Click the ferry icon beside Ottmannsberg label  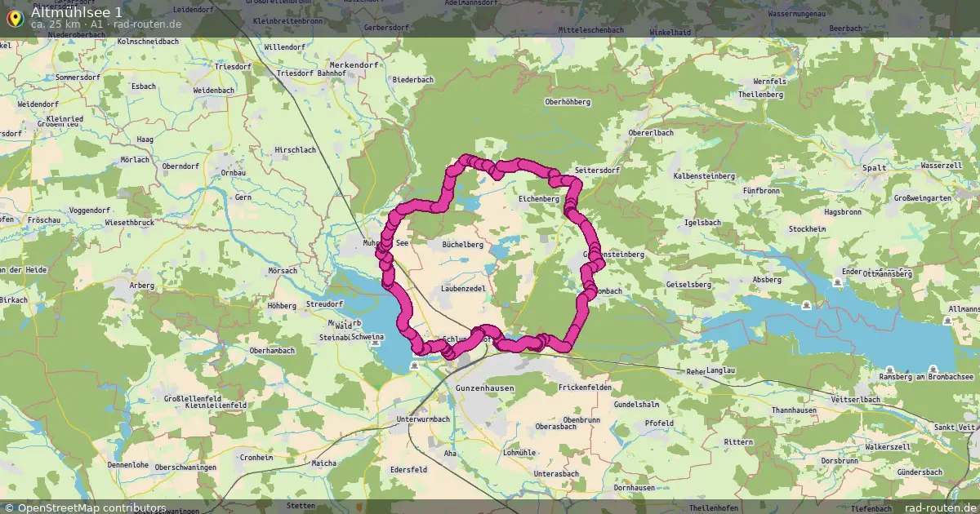coord(838,282)
